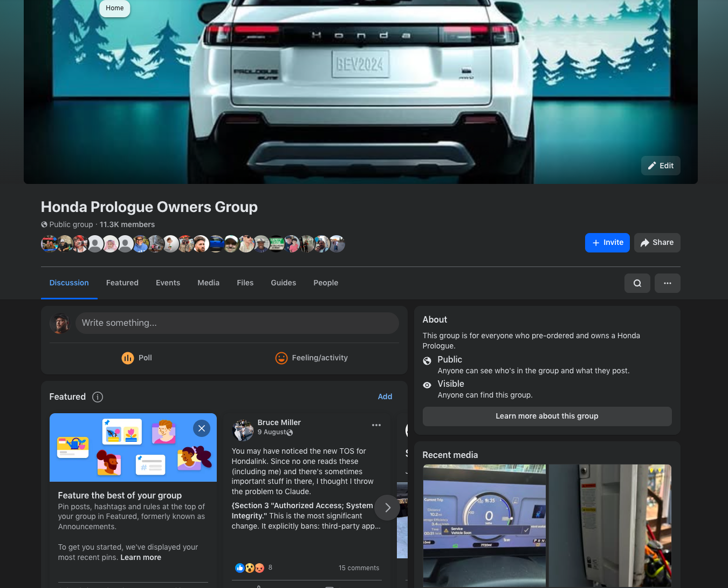The image size is (728, 588).
Task: Add a Feeling/activity to post
Action: [312, 358]
